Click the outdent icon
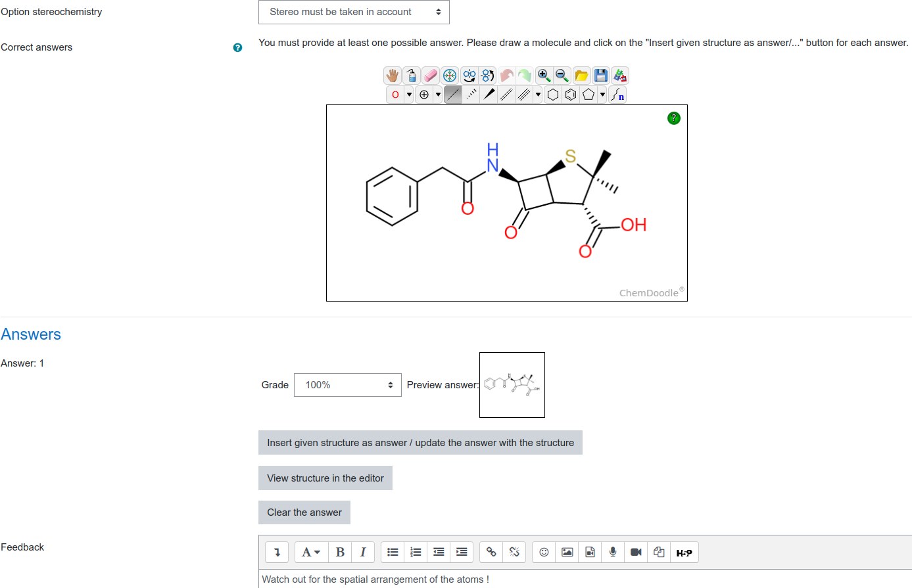The height and width of the screenshot is (588, 912). tap(439, 553)
